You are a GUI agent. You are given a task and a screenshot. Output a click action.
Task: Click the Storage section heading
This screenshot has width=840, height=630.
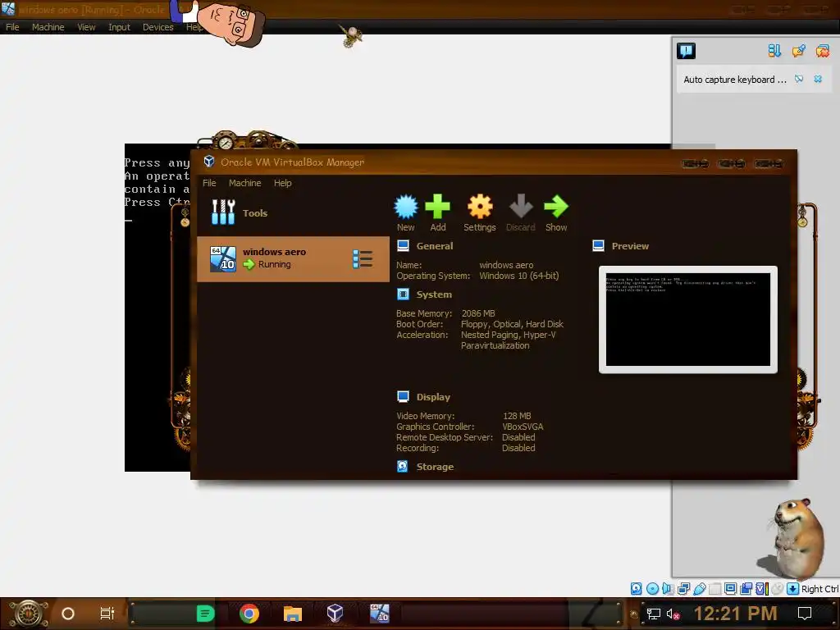(x=435, y=467)
